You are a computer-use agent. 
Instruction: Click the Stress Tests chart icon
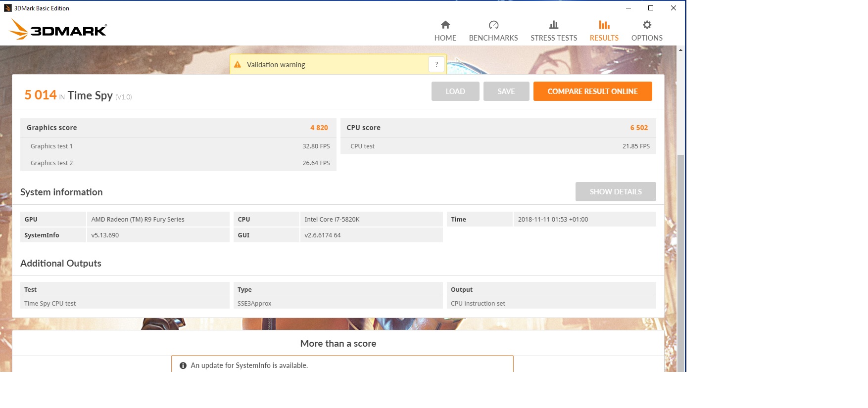tap(554, 25)
